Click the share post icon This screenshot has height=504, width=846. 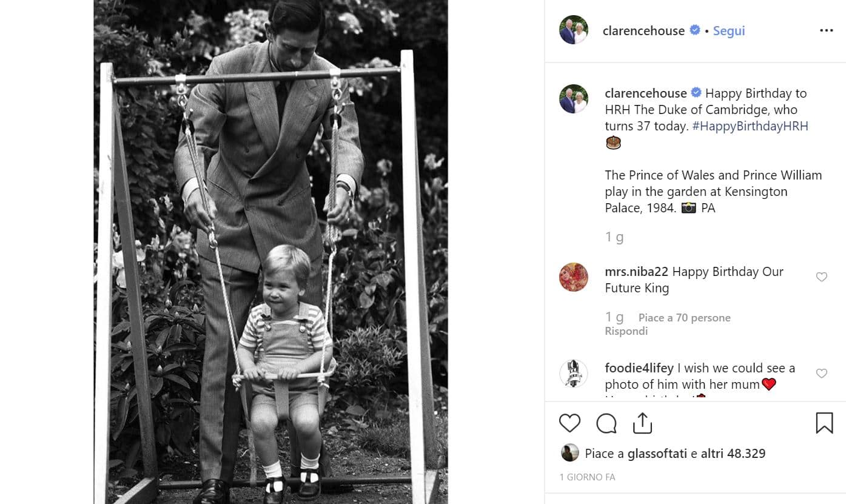(x=642, y=423)
